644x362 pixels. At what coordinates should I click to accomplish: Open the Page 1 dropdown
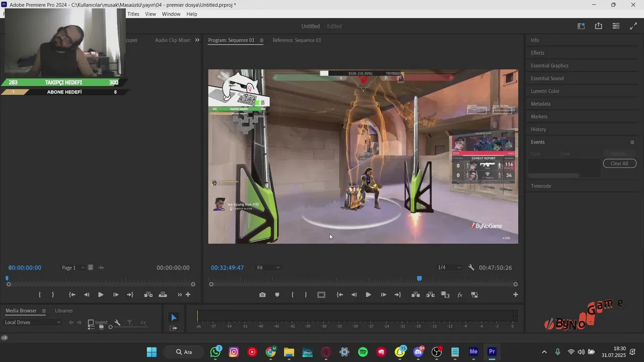click(73, 267)
